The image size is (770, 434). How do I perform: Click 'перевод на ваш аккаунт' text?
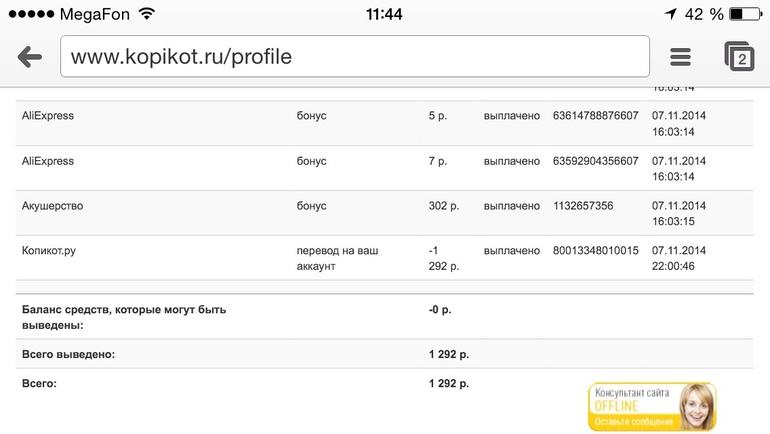click(336, 258)
